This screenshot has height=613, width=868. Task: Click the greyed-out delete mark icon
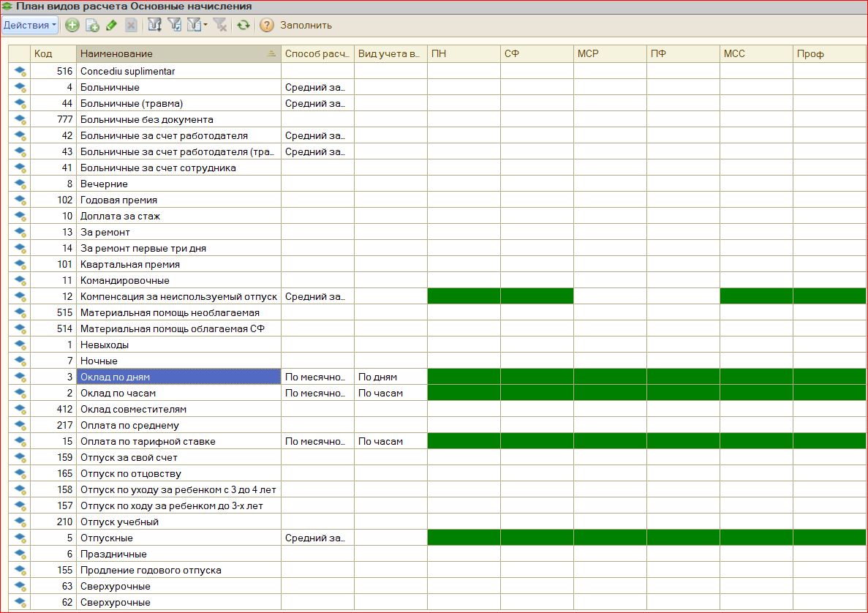[131, 25]
